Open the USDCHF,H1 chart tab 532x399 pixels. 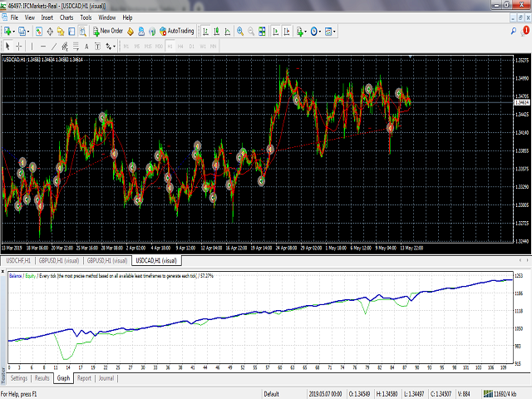click(x=18, y=260)
